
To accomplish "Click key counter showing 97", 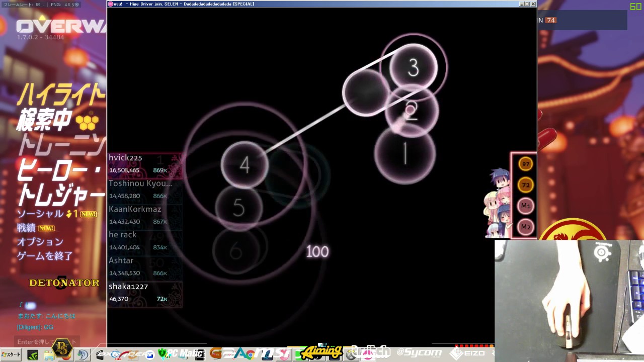I will click(x=526, y=164).
